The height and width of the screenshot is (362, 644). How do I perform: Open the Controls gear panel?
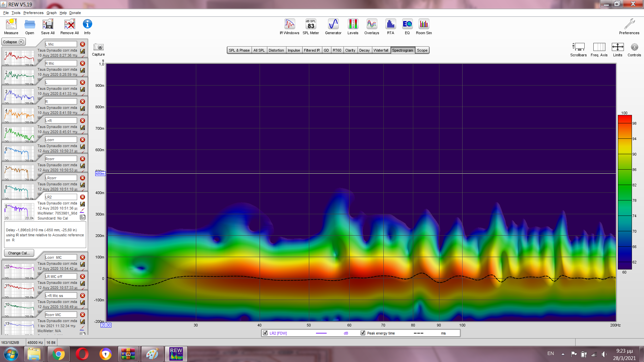pos(634,47)
